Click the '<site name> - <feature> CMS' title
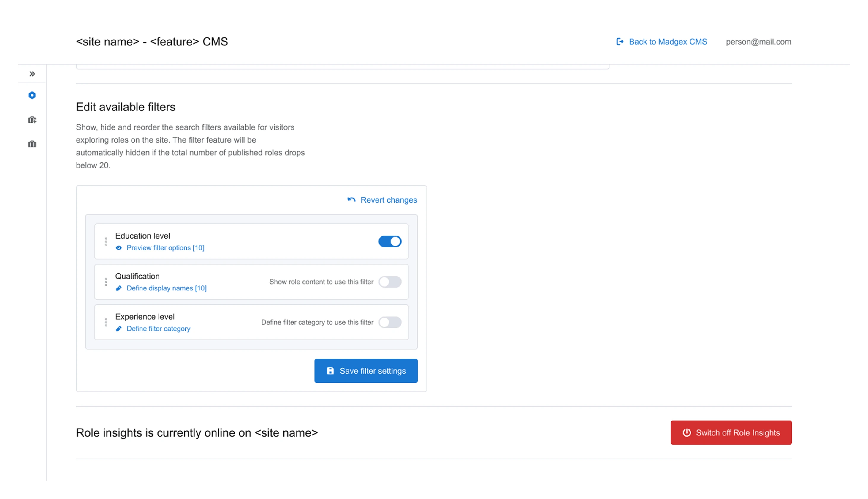The image size is (868, 499). pyautogui.click(x=152, y=42)
